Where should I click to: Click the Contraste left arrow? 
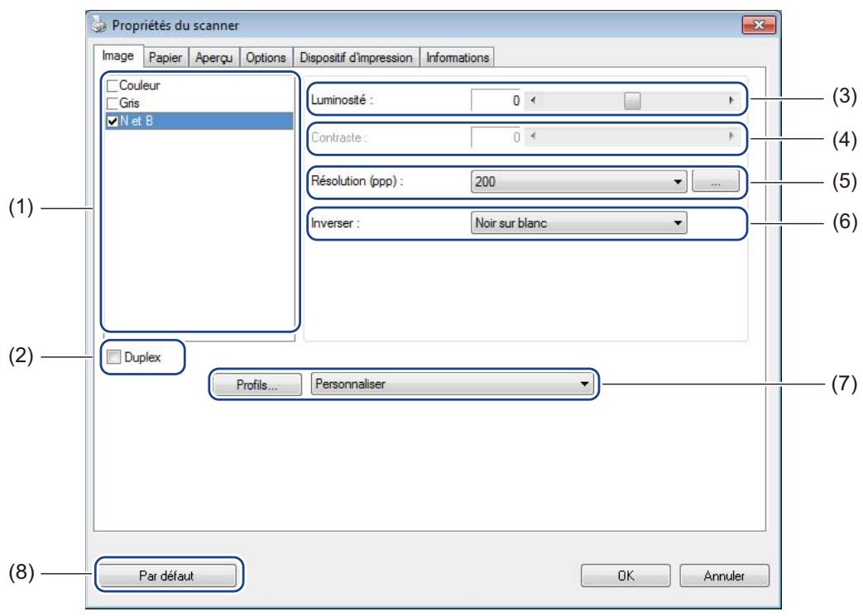click(532, 136)
